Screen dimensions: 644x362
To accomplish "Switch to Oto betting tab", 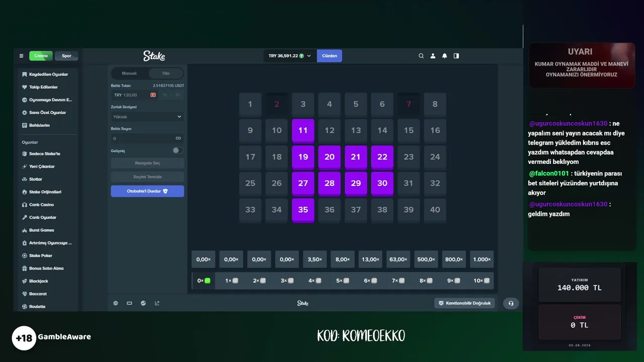I will tap(166, 73).
